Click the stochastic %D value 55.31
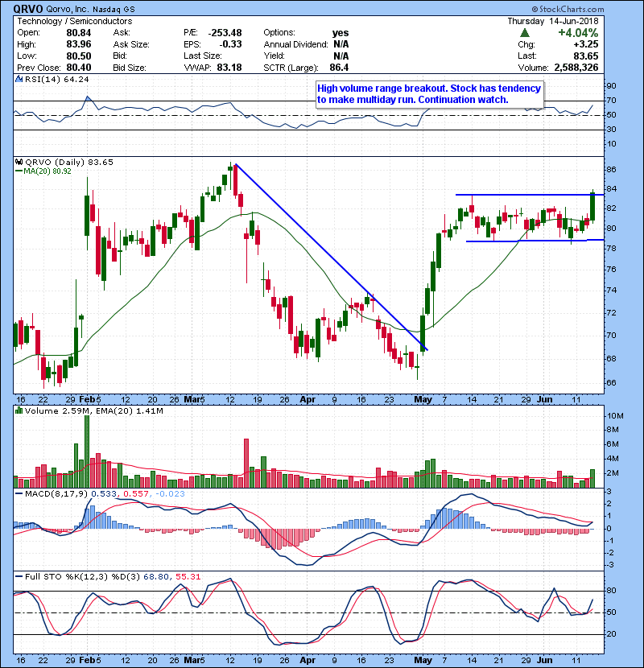 click(188, 576)
